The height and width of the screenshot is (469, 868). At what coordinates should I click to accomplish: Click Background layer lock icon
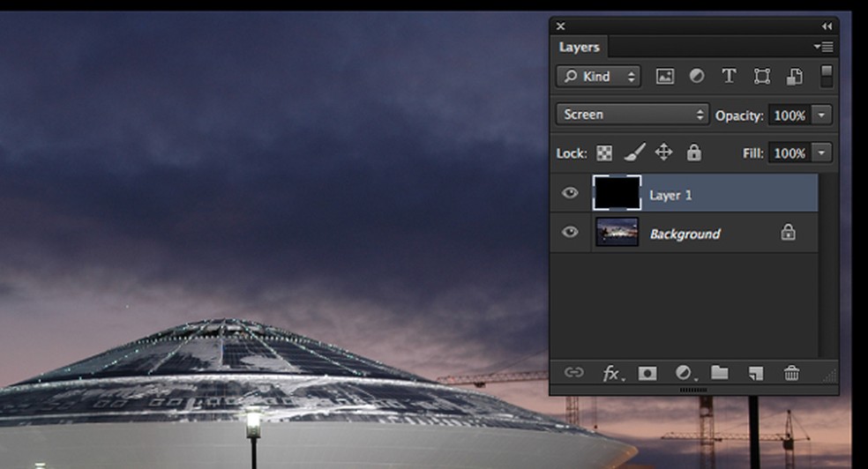(x=788, y=232)
